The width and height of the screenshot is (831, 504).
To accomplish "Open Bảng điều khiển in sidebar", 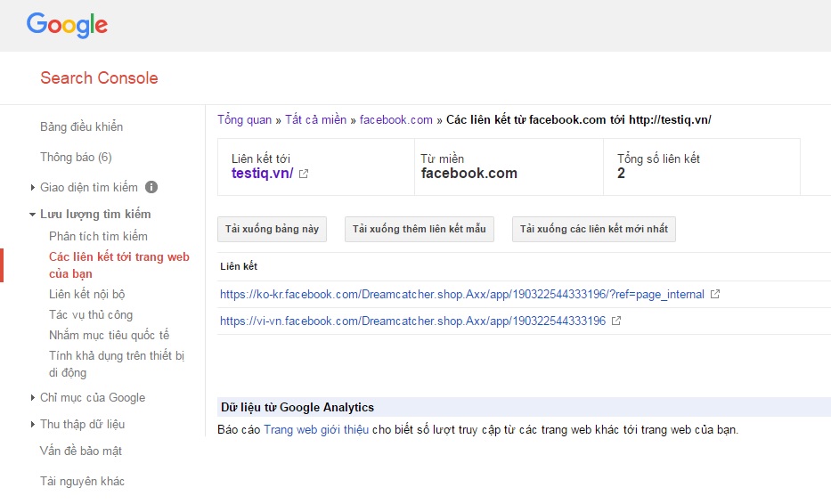I will [x=81, y=126].
